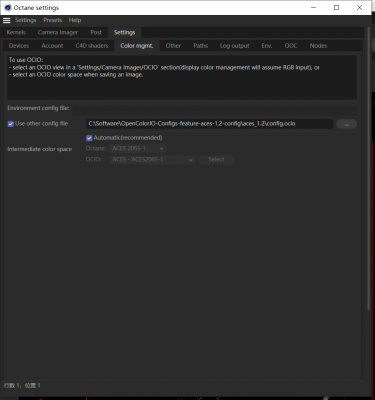This screenshot has width=375, height=400.
Task: Go to the Post tab
Action: click(x=96, y=32)
